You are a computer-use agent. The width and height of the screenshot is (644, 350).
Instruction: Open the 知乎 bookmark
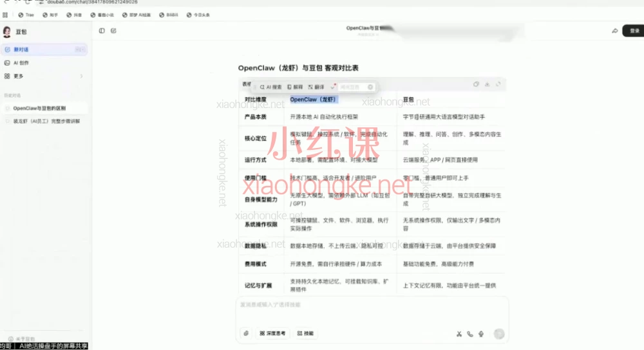(50, 15)
